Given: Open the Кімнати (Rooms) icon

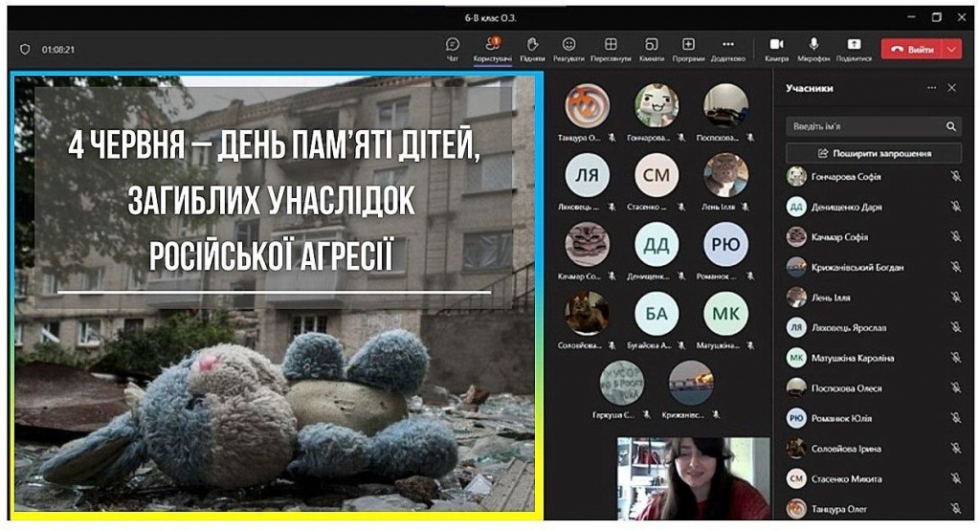Looking at the screenshot, I should click(x=651, y=45).
